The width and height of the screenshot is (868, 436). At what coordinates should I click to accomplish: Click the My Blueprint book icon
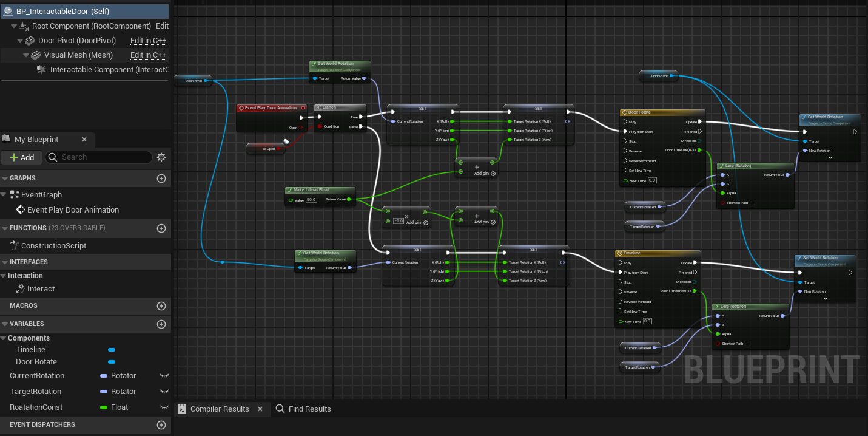click(x=6, y=140)
